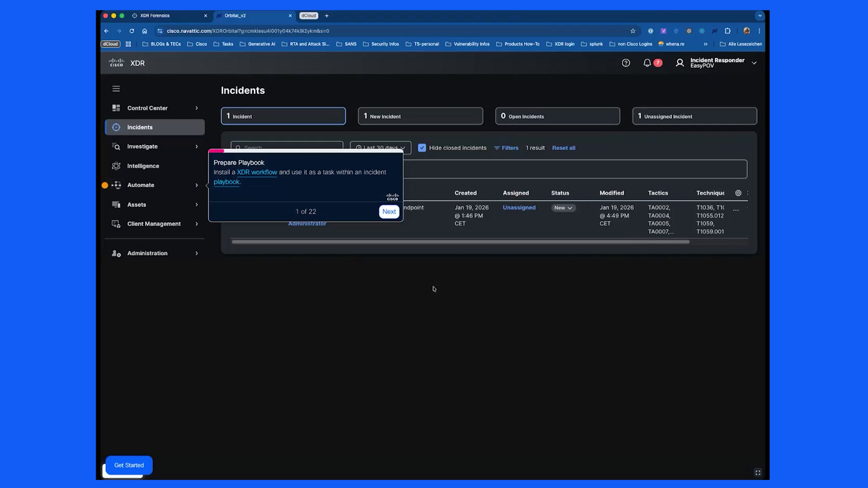Open the New status dropdown
The image size is (868, 488).
563,208
